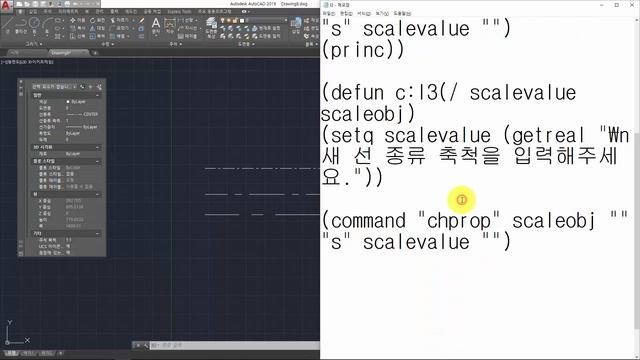The height and width of the screenshot is (360, 640).
Task: Choose the Array tool in Modify panel
Action: [x=118, y=36]
